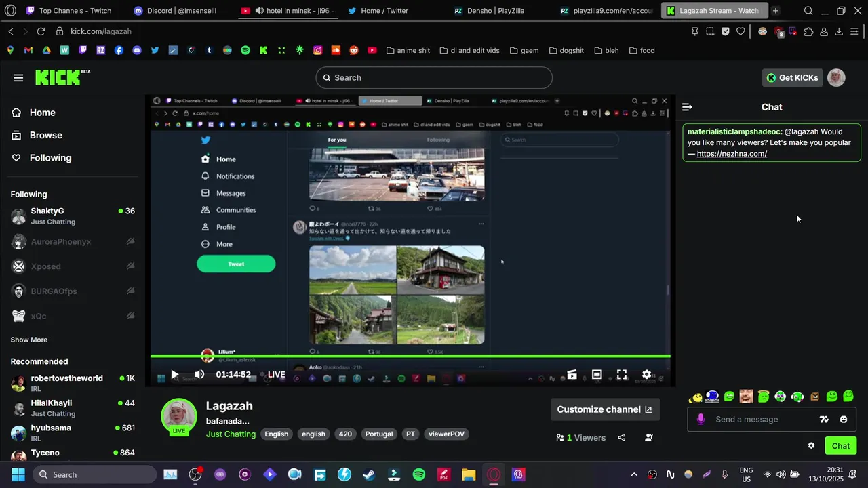Show hidden system tray icons
Screen dimensions: 868x488
pos(634,474)
